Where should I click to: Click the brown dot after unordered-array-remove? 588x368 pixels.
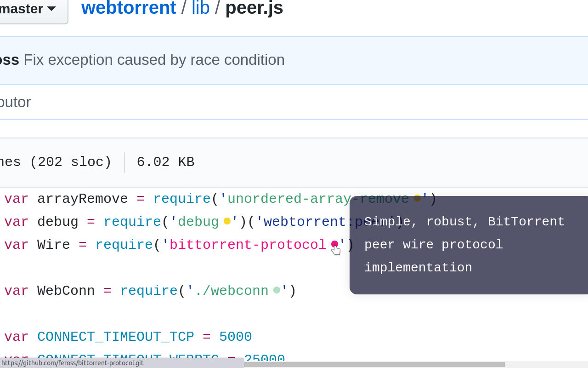pyautogui.click(x=417, y=198)
